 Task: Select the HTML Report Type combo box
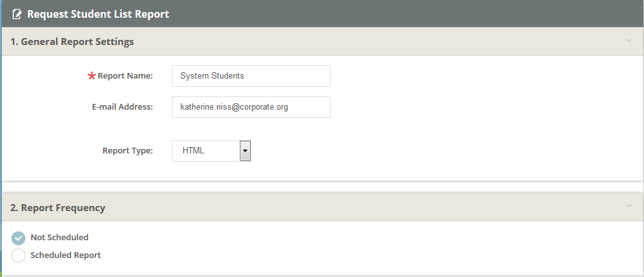(206, 151)
